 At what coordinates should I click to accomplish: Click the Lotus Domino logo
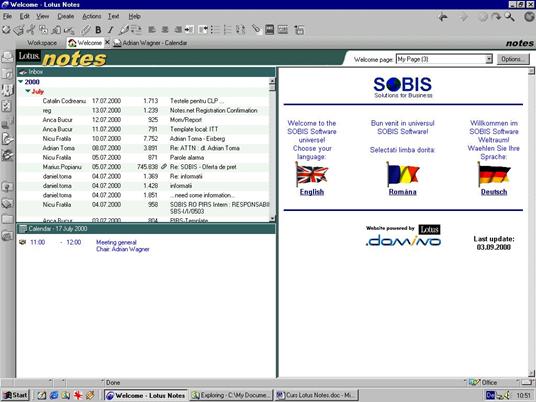click(403, 236)
